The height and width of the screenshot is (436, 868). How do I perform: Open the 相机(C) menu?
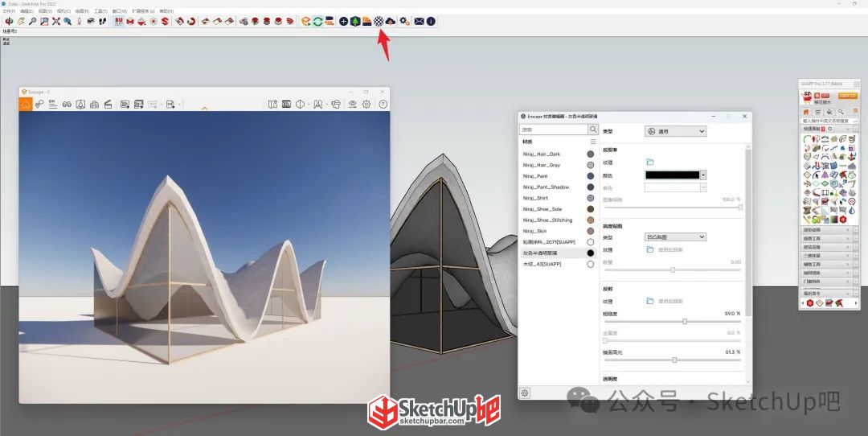point(63,11)
